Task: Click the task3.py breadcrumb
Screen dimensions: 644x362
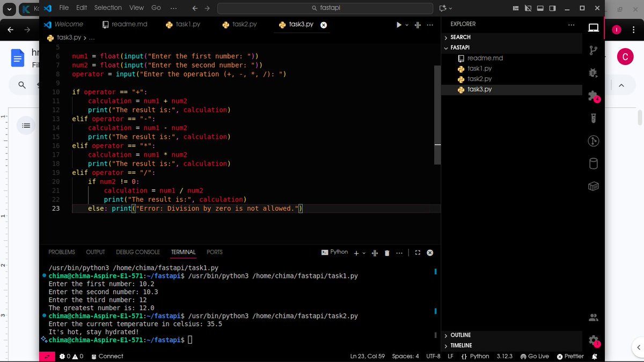Action: 69,38
